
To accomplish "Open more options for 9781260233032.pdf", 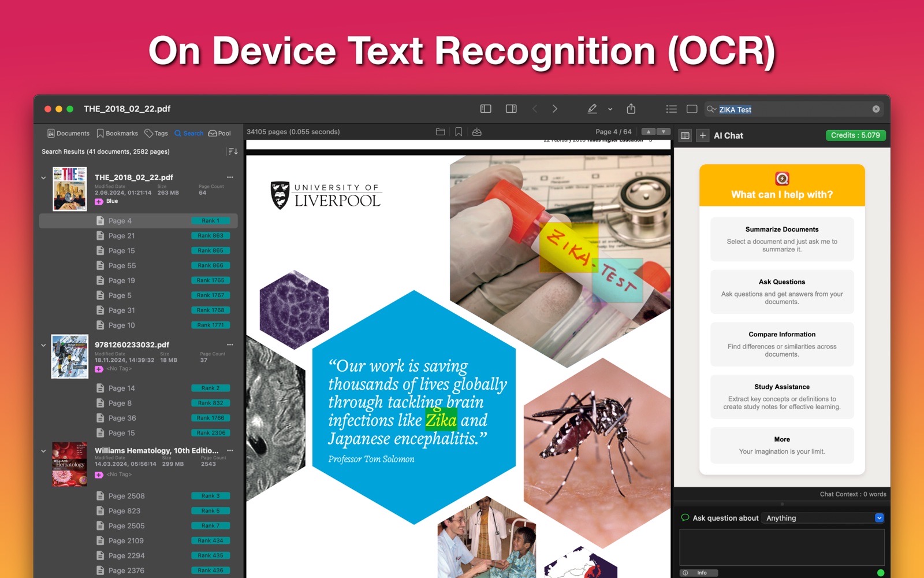I will tap(230, 344).
